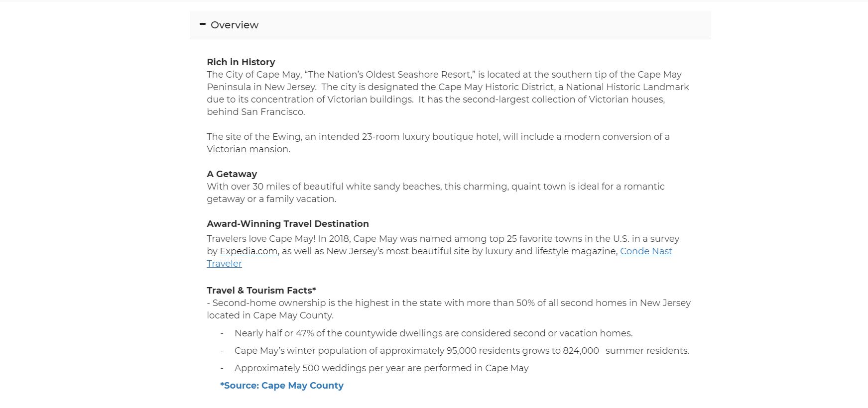Screen dimensions: 868x408
Task: Select the "Award-Winning Travel Destination" heading
Action: tap(288, 224)
